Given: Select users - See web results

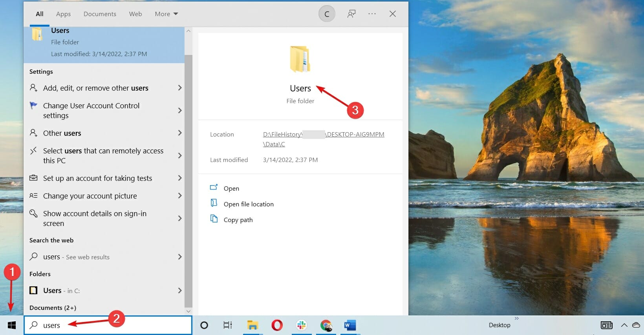Looking at the screenshot, I should [76, 257].
